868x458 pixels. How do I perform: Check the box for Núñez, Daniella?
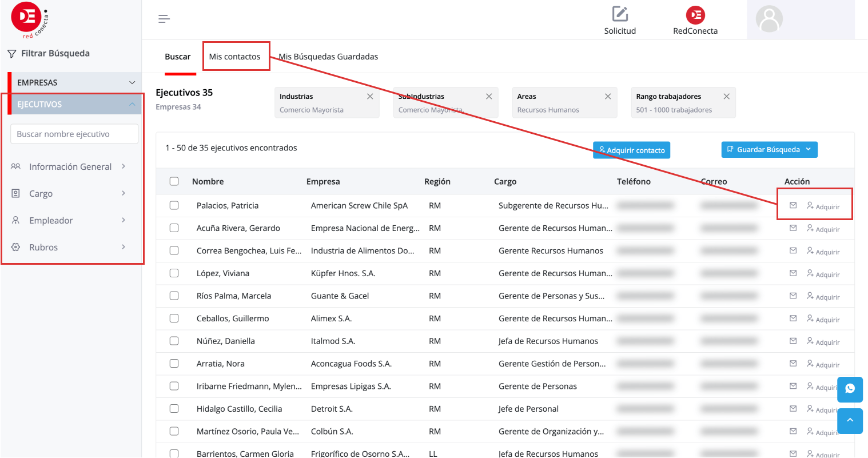(174, 341)
